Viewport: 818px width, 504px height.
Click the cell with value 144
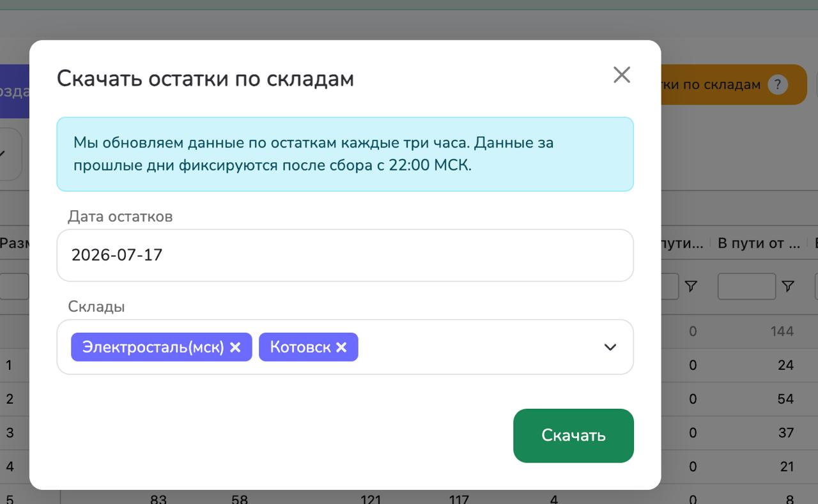coord(782,331)
